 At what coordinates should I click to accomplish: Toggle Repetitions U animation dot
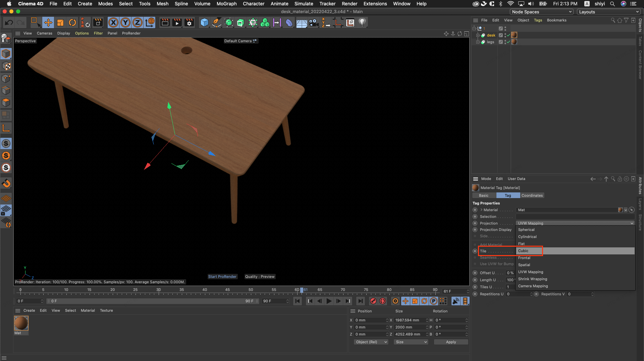[x=475, y=294]
